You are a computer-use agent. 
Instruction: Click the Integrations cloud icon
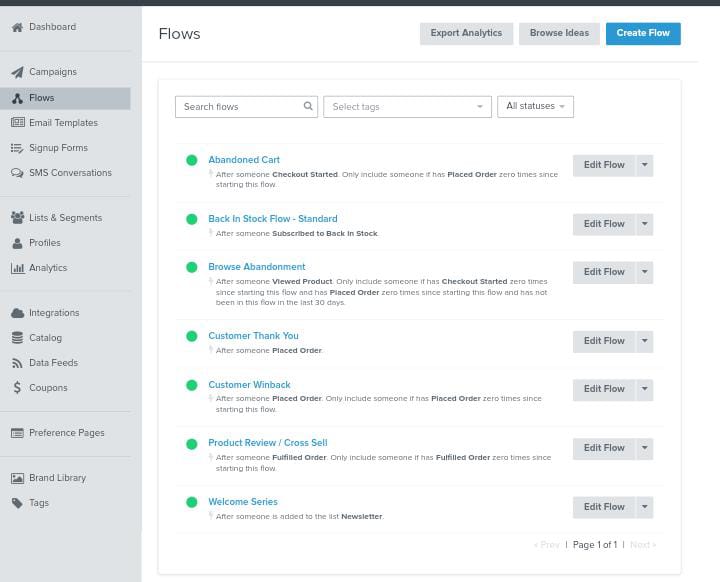tap(17, 313)
